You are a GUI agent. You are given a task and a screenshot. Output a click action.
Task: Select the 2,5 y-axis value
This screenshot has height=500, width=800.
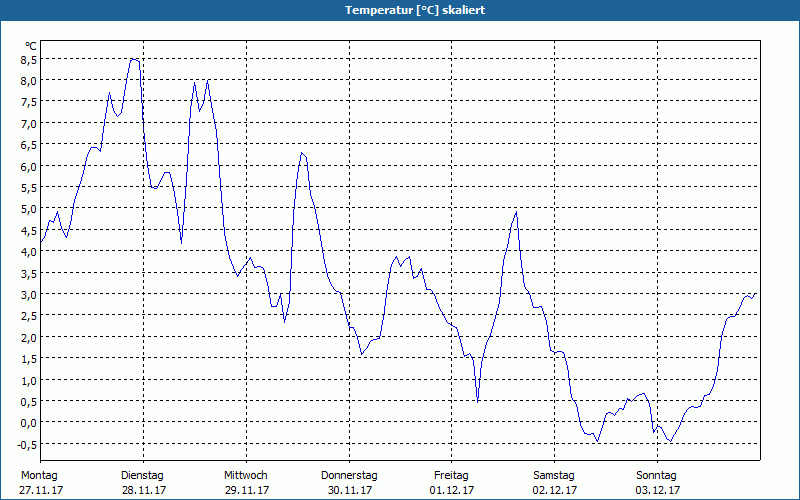click(x=28, y=316)
